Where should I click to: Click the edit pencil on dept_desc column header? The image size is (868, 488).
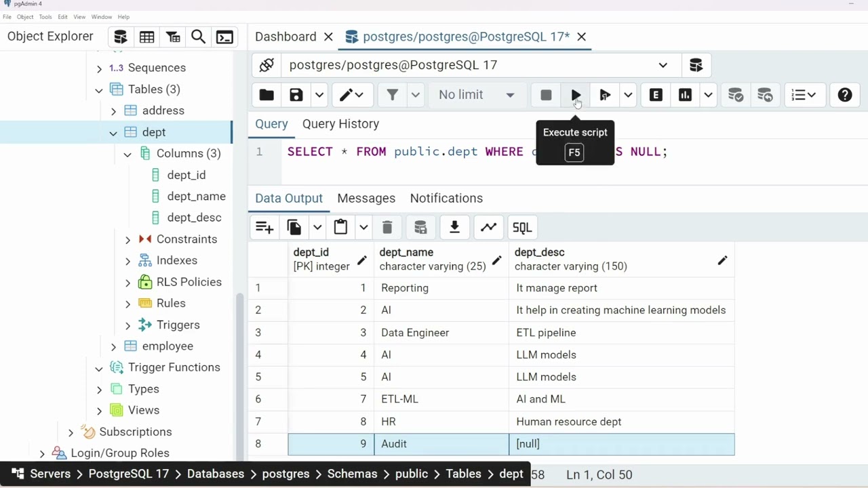click(x=722, y=260)
